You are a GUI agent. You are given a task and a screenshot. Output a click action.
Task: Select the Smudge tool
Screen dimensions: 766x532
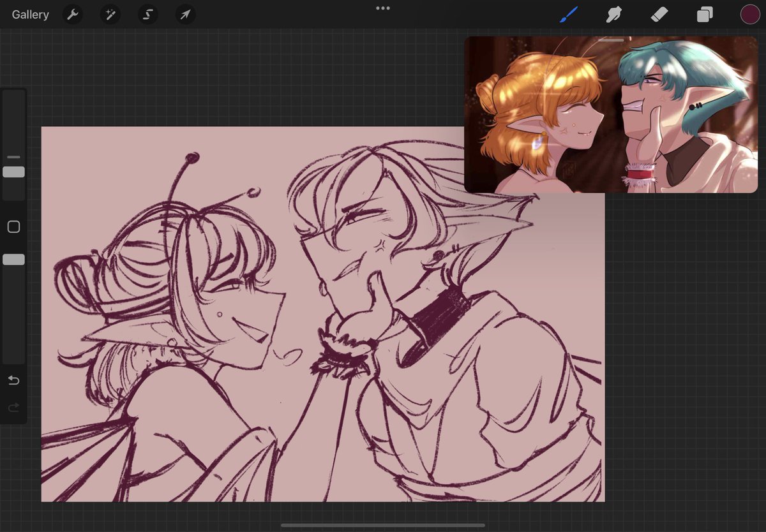[614, 14]
